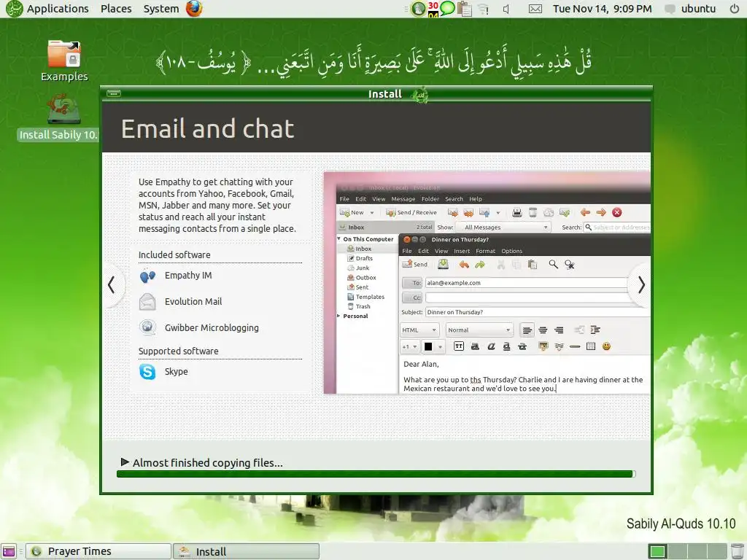Open the power session menu
Screen dimensions: 747x560
pyautogui.click(x=734, y=9)
